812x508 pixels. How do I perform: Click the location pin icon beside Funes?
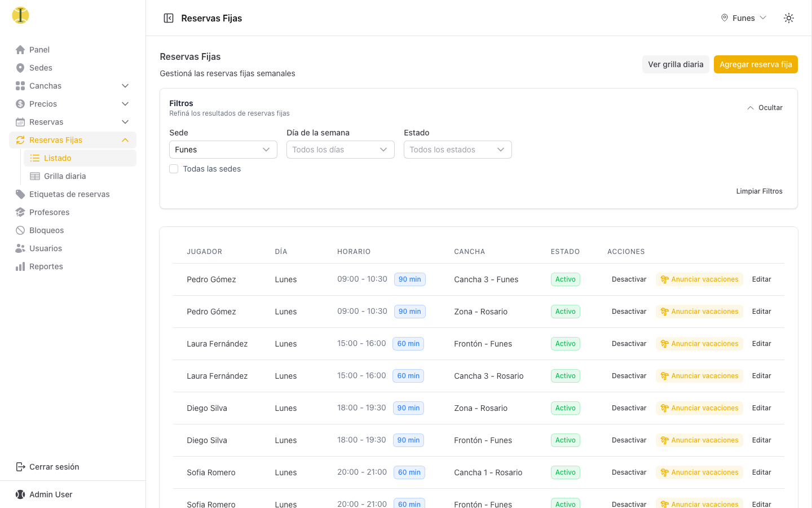[725, 18]
